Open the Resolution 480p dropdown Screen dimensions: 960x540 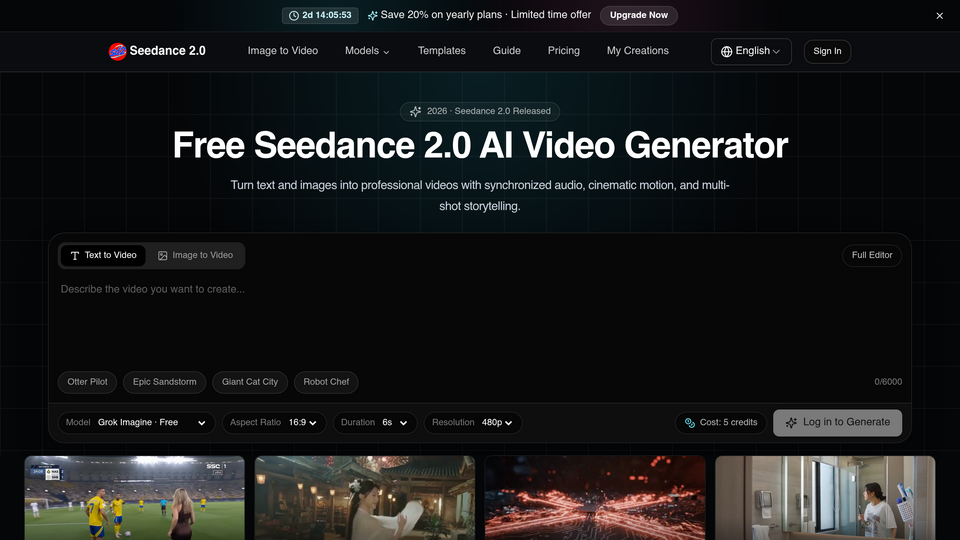click(x=473, y=422)
